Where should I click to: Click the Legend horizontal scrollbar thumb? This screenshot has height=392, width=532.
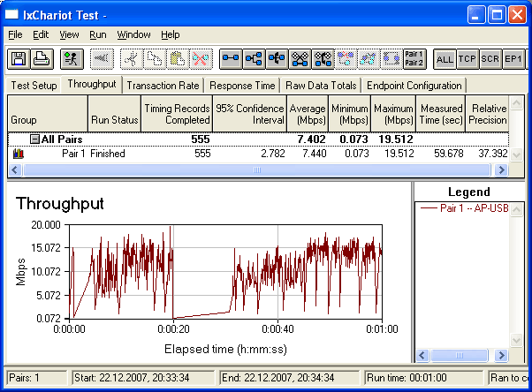tap(459, 356)
